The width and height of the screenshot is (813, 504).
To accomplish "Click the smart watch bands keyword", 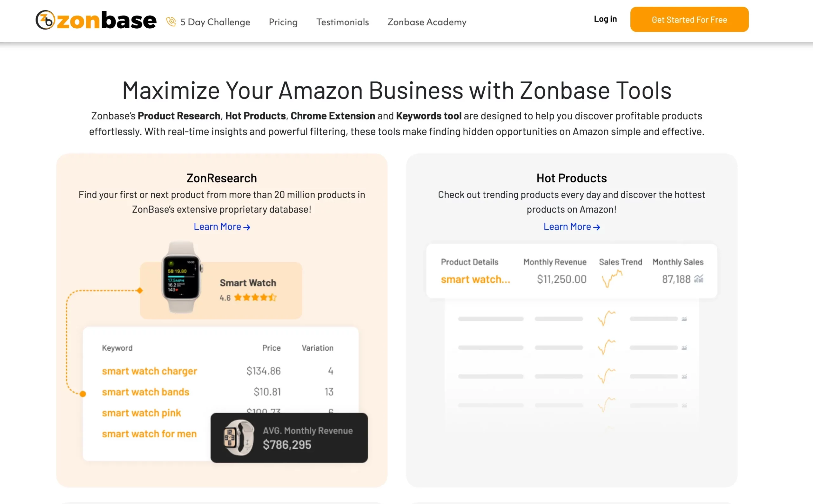I will (146, 392).
